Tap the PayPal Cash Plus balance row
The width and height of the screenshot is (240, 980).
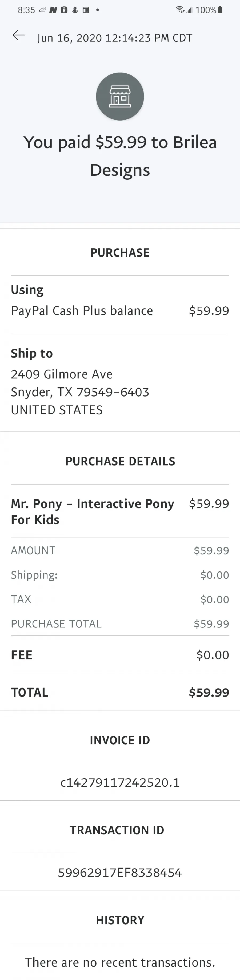120,310
